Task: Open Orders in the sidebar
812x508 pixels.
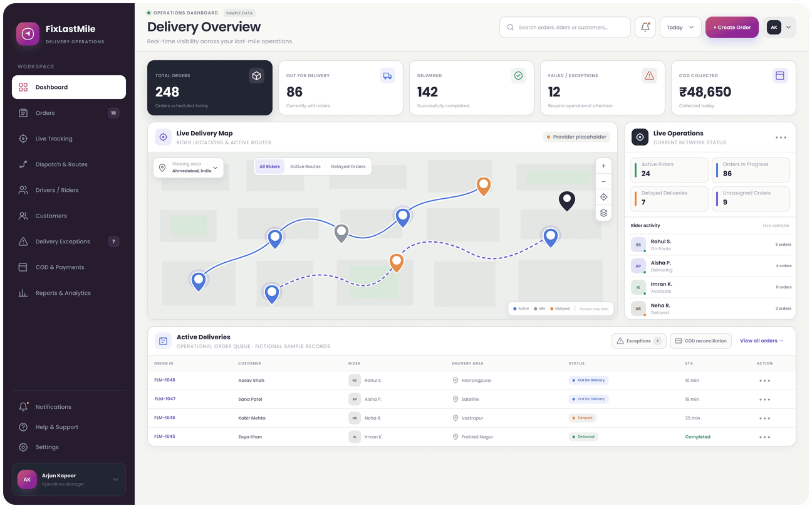Action: click(69, 113)
